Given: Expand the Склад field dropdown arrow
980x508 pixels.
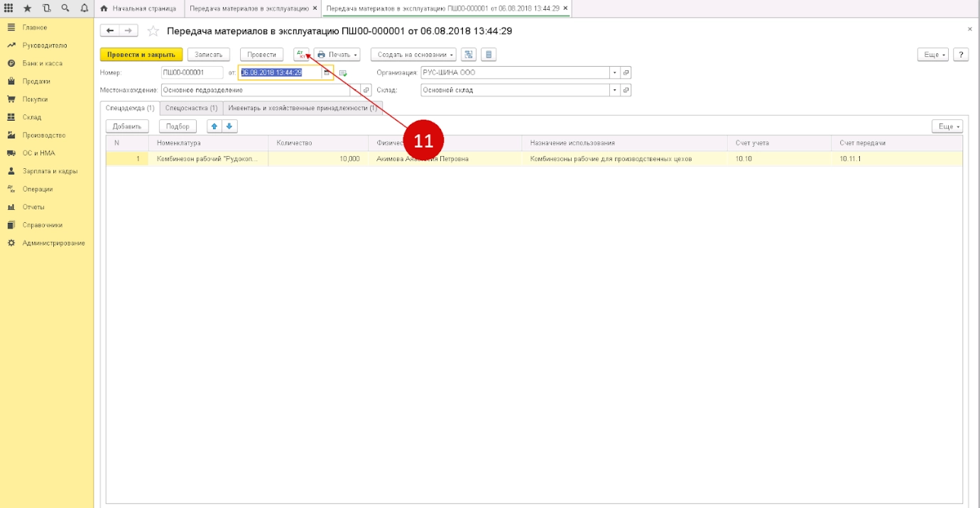Looking at the screenshot, I should (x=615, y=90).
